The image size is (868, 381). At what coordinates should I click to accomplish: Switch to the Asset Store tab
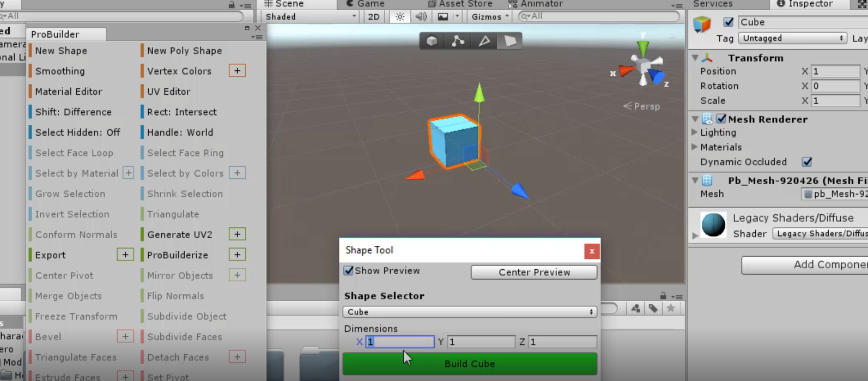(x=460, y=4)
